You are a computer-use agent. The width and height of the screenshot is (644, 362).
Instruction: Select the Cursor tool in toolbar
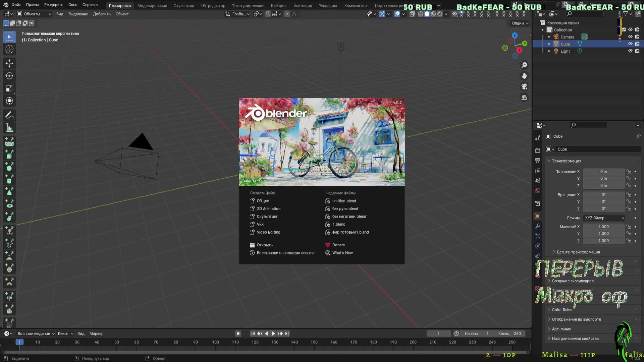pyautogui.click(x=9, y=49)
